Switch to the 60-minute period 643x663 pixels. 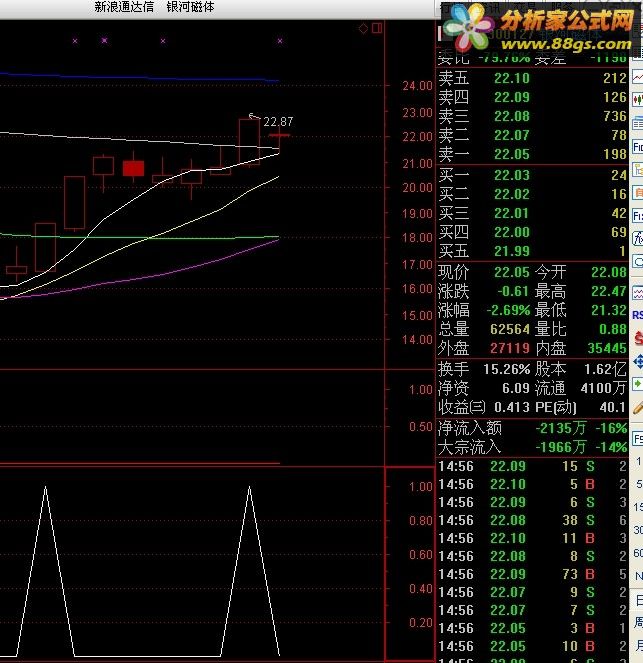pos(638,553)
